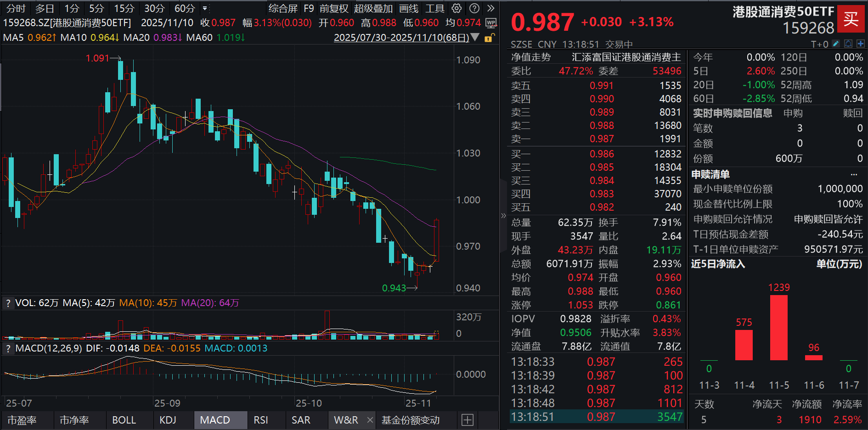Select 60分 period
Screen dimensions: 868x430
(185, 8)
